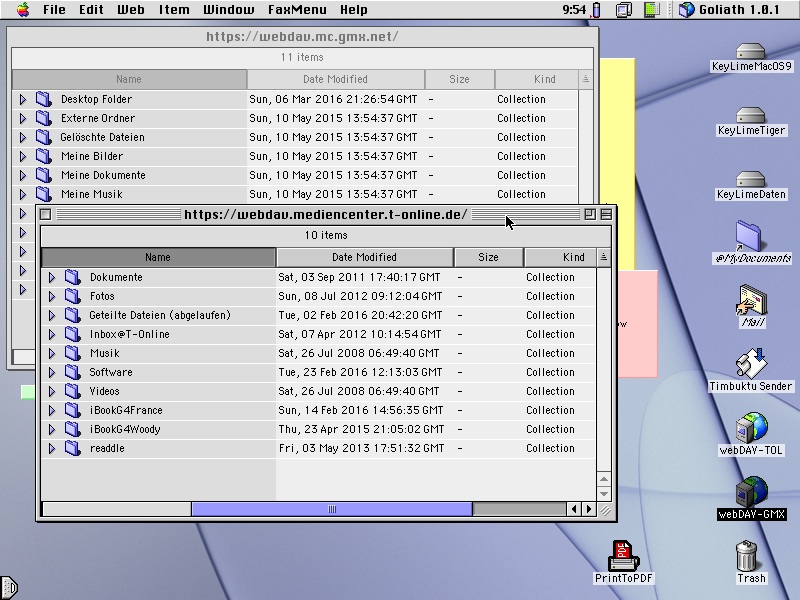800x600 pixels.
Task: Select the @MyDocuments folder alias icon
Action: [x=748, y=236]
